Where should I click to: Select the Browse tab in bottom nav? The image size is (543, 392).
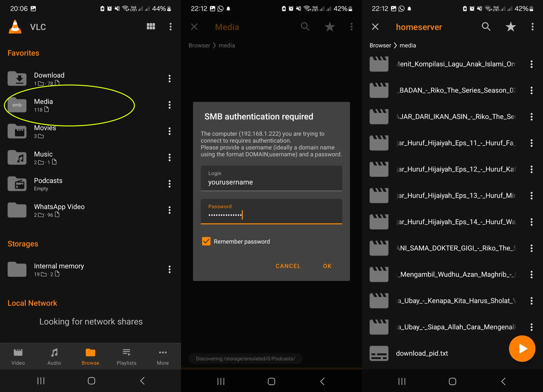(x=90, y=357)
